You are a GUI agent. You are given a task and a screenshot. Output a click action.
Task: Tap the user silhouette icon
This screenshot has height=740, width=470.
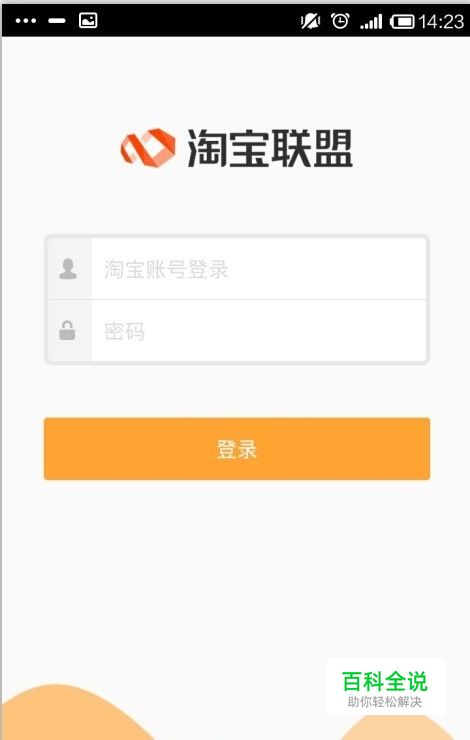coord(68,269)
